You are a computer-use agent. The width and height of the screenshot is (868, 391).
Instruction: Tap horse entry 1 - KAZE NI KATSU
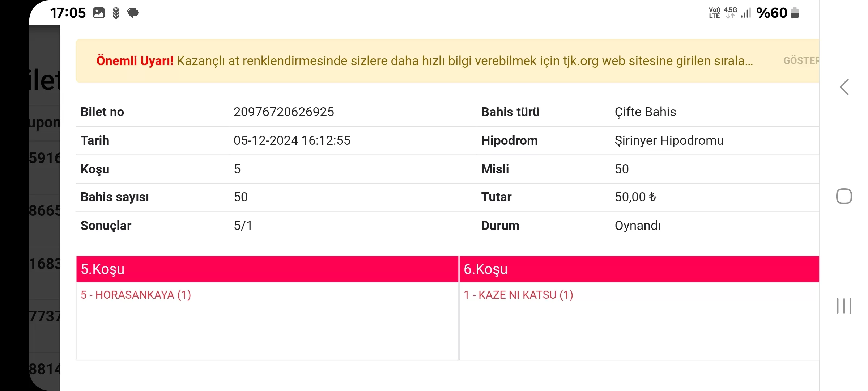(x=518, y=295)
